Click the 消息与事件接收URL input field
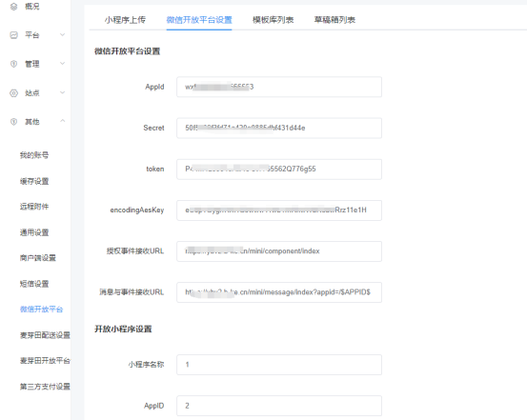Viewport: 527px width, 420px height. 279,292
